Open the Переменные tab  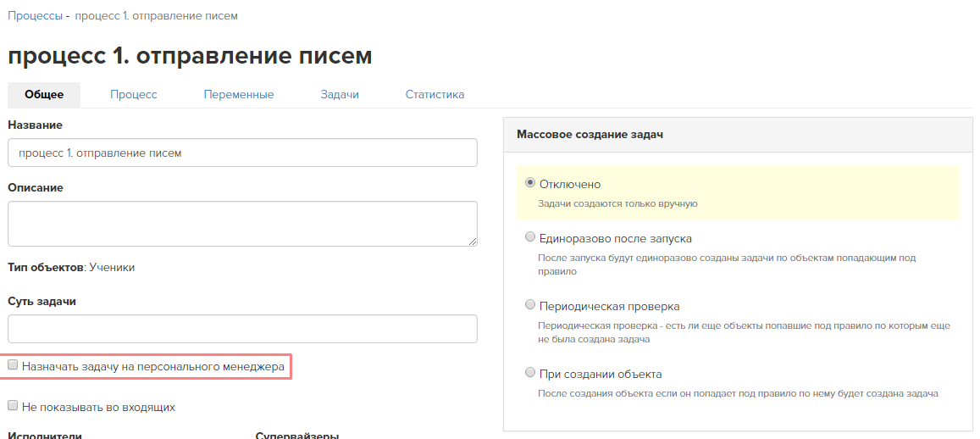point(239,95)
